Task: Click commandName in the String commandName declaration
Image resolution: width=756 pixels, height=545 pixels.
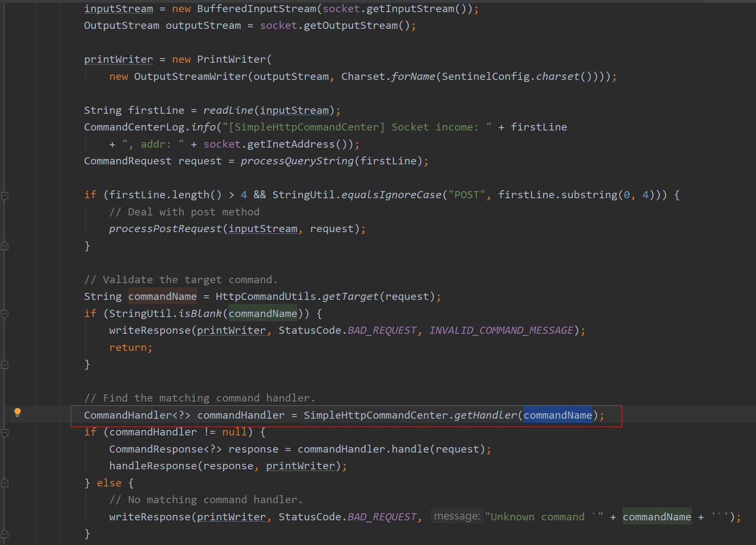Action: coord(162,297)
